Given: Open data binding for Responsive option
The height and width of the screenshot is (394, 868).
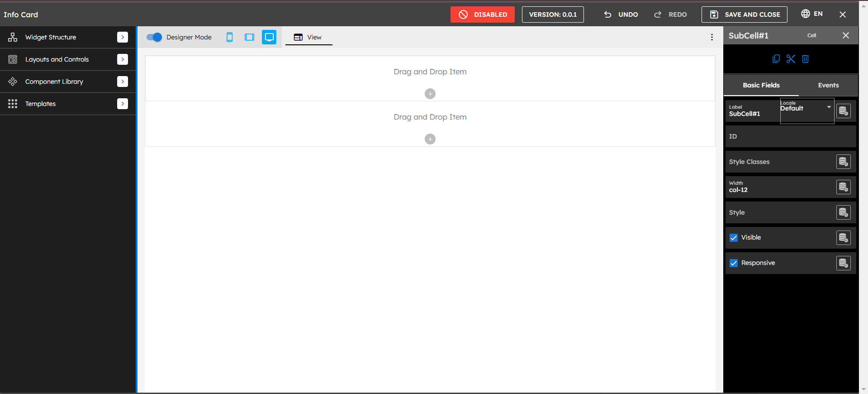Looking at the screenshot, I should pyautogui.click(x=844, y=263).
